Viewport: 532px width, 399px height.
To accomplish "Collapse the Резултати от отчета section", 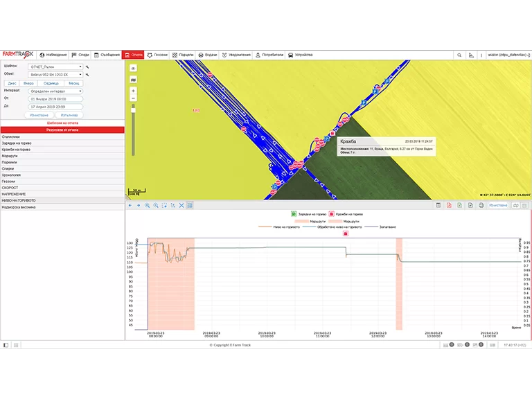I will (x=62, y=130).
